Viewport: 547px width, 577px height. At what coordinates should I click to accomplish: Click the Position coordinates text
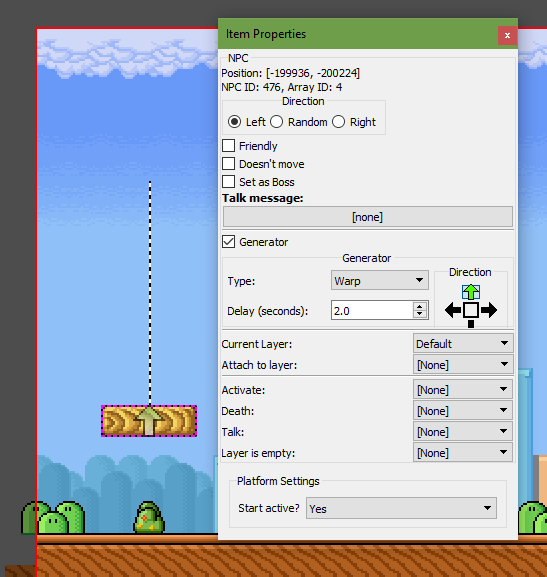(290, 73)
